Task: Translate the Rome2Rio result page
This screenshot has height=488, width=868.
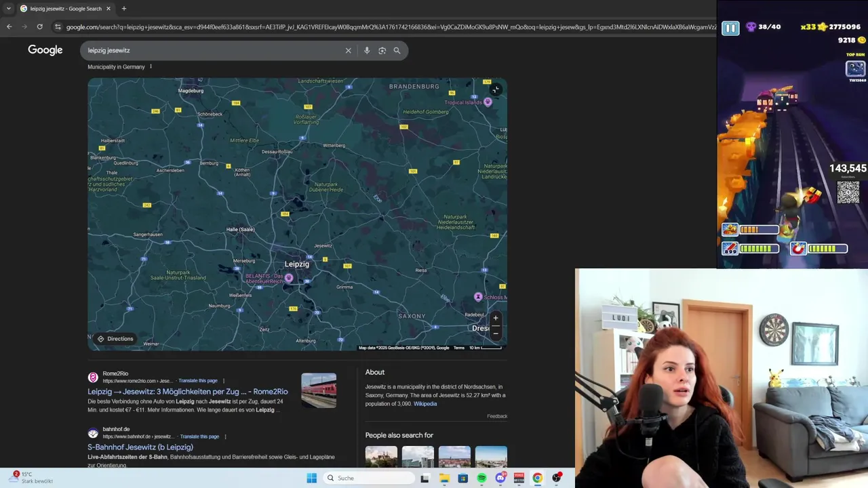Action: 198,381
